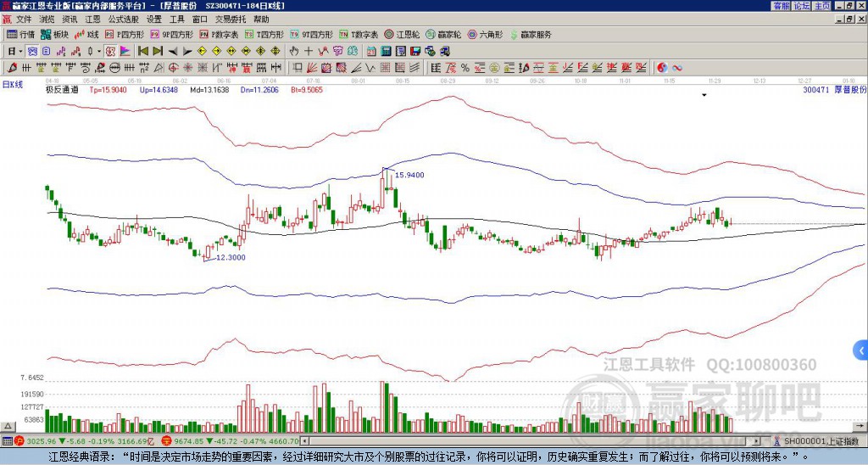Open the P四方形 tool
Image resolution: width=868 pixels, height=465 pixels.
[x=125, y=34]
